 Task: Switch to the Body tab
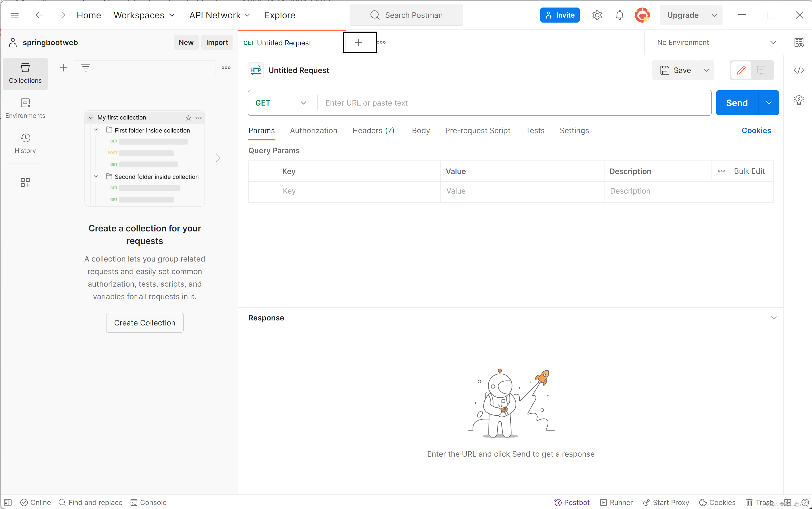point(421,131)
